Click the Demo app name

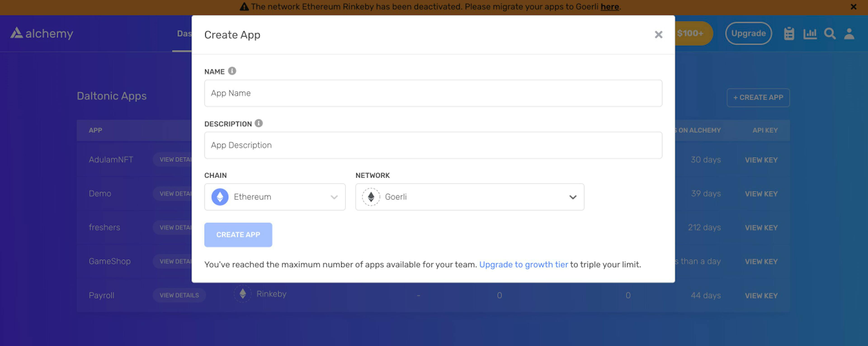[x=100, y=194]
